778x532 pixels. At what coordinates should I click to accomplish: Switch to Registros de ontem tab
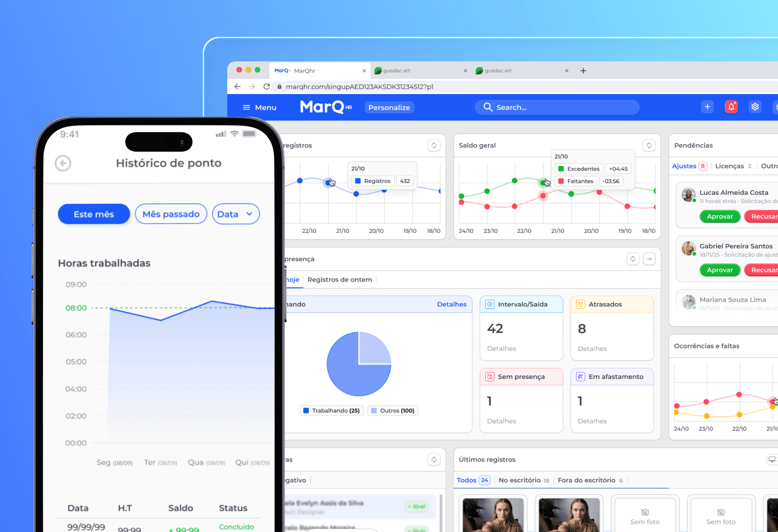[x=340, y=280]
